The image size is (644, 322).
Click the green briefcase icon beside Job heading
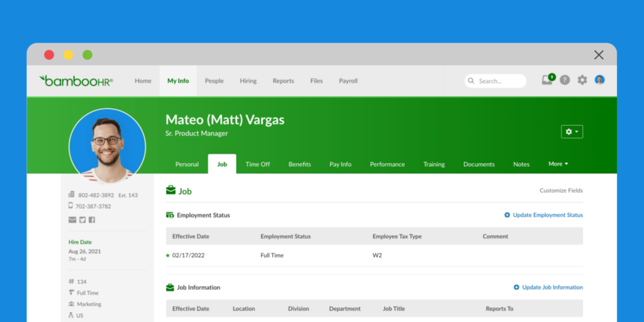click(170, 191)
